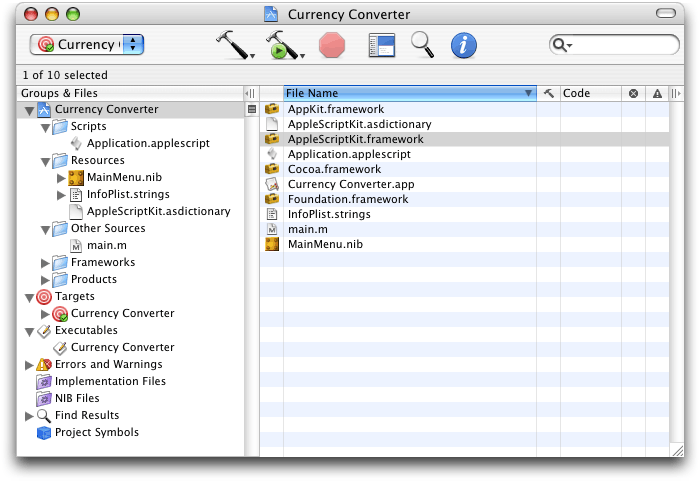Click the red Stop sign icon
This screenshot has width=700, height=481.
point(331,45)
